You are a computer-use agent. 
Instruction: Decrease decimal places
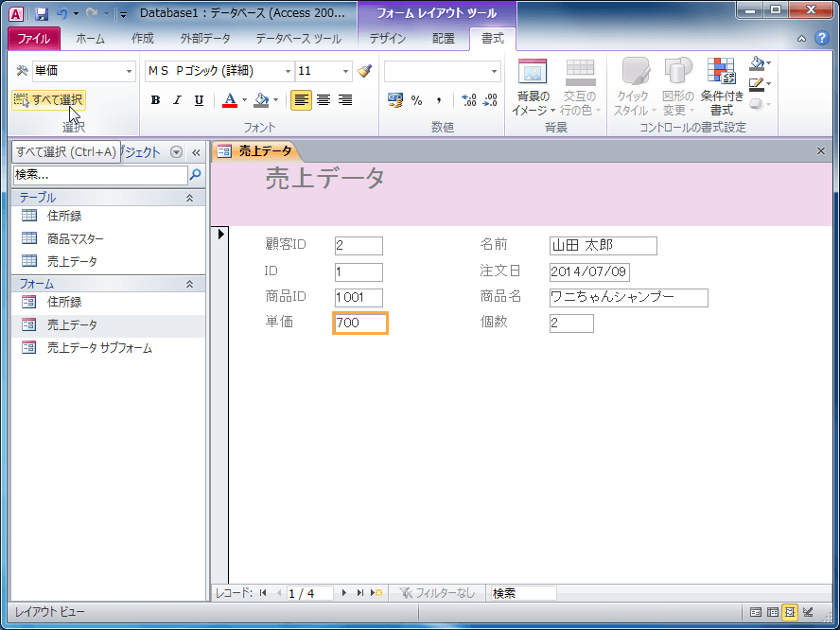tap(490, 100)
